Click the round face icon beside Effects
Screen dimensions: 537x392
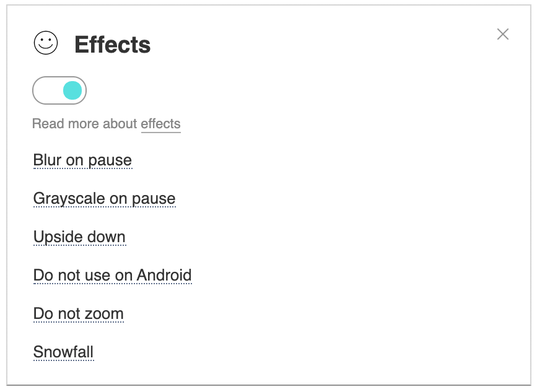tap(46, 43)
